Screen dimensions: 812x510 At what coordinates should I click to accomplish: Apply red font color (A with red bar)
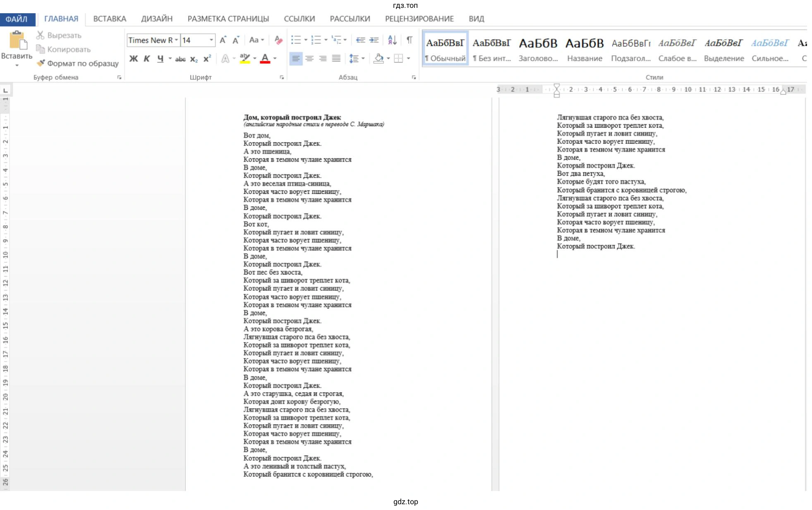coord(265,59)
